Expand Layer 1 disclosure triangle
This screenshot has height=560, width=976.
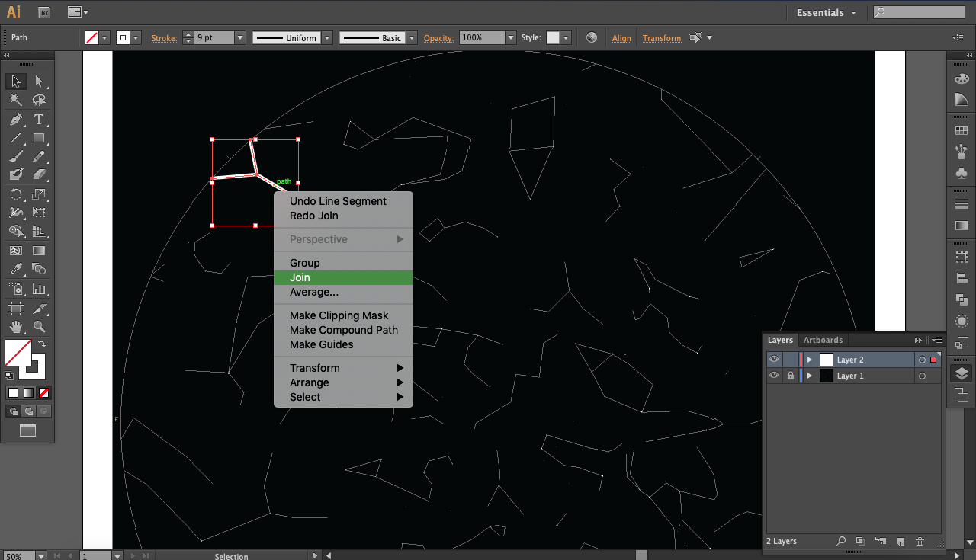click(809, 376)
